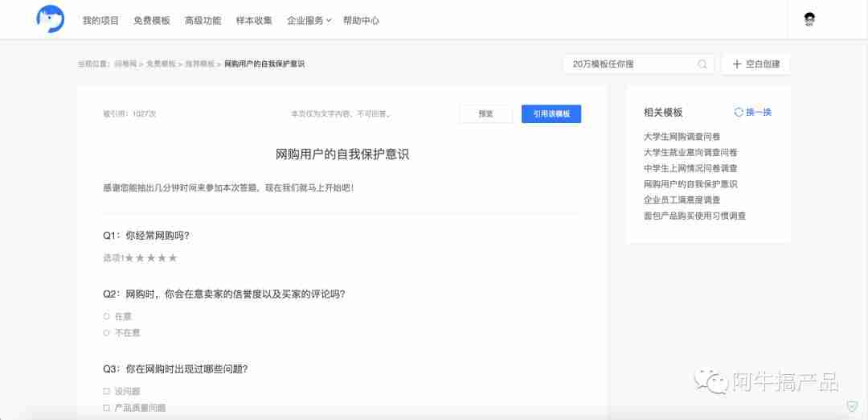Open 样本收集 in top navigation
This screenshot has height=420, width=868.
pos(254,20)
